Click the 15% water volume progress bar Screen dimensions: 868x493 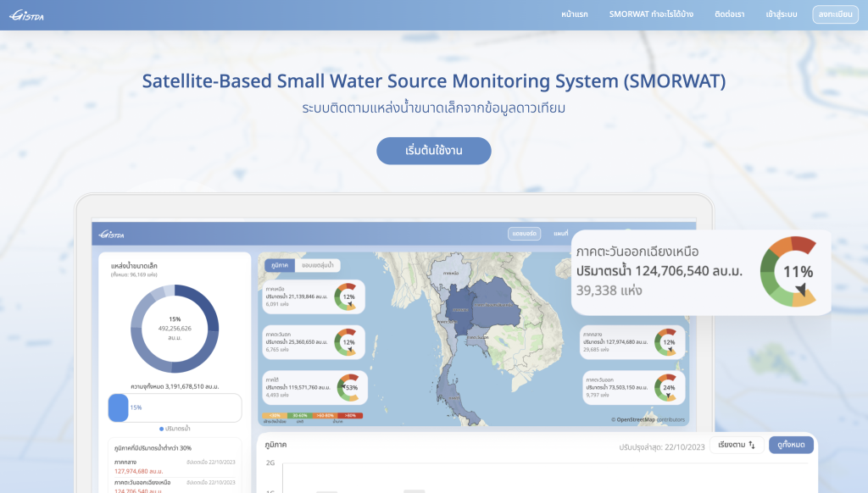pyautogui.click(x=175, y=407)
